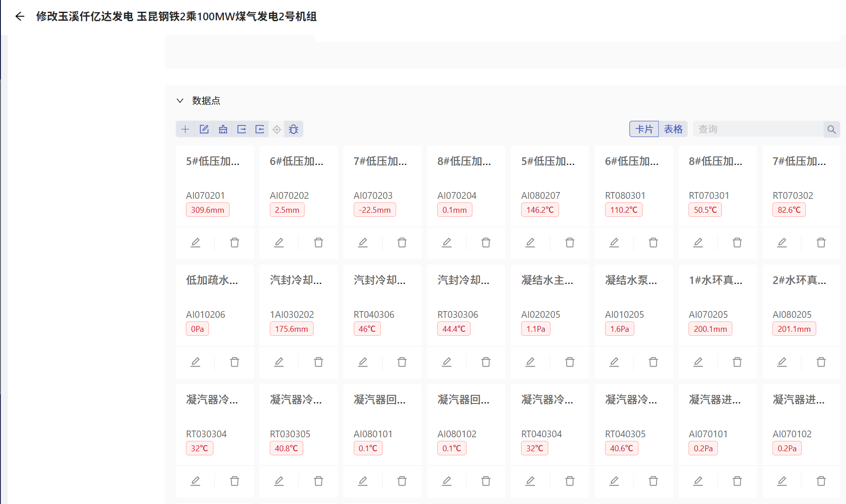Open the 凝结水主... card title
Image resolution: width=846 pixels, height=504 pixels.
point(547,280)
